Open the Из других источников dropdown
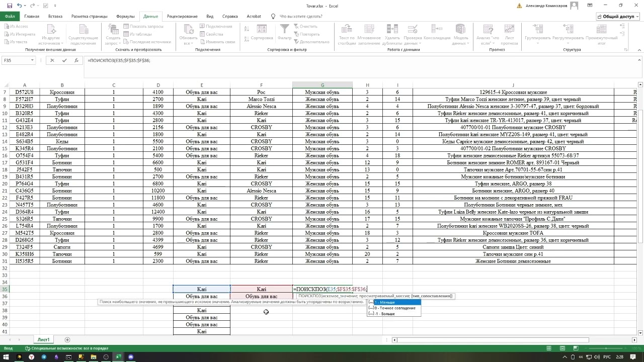The image size is (644, 362). click(x=51, y=34)
